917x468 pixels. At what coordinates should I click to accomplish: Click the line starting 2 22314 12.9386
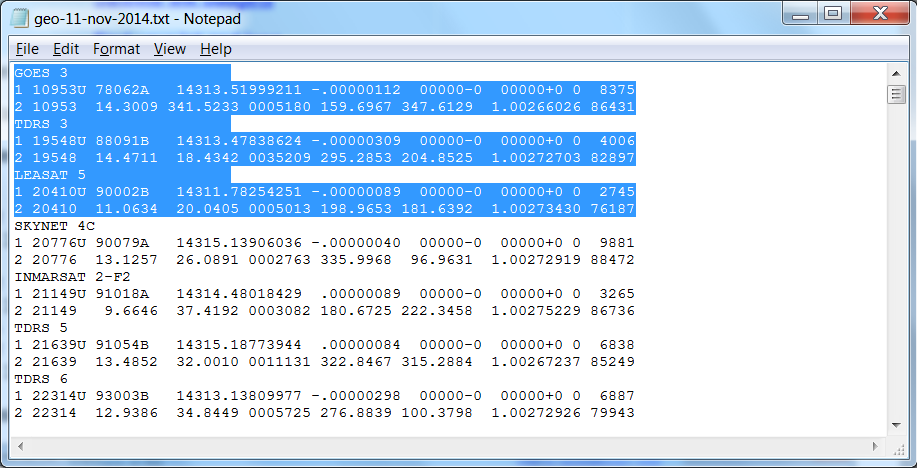point(325,412)
